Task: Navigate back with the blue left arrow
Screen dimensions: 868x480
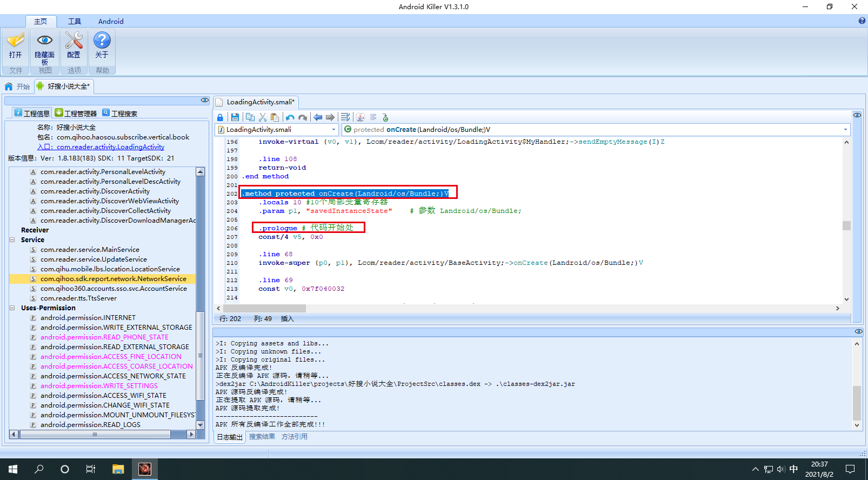Action: coord(318,117)
